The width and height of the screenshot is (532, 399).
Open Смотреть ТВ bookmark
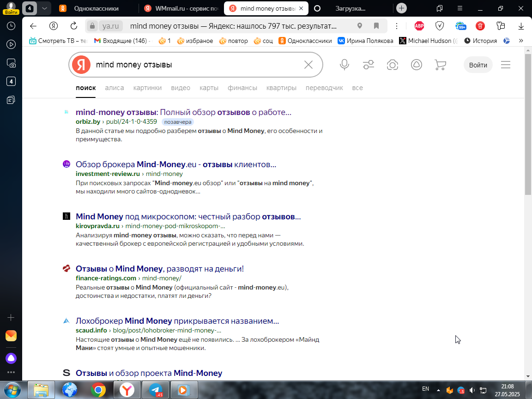58,41
